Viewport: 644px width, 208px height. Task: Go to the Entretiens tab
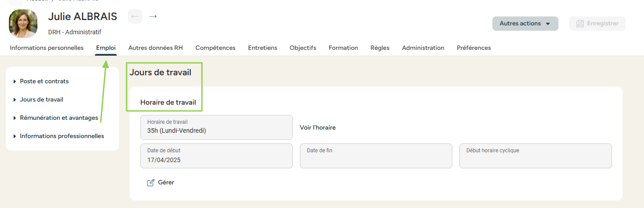pos(263,48)
